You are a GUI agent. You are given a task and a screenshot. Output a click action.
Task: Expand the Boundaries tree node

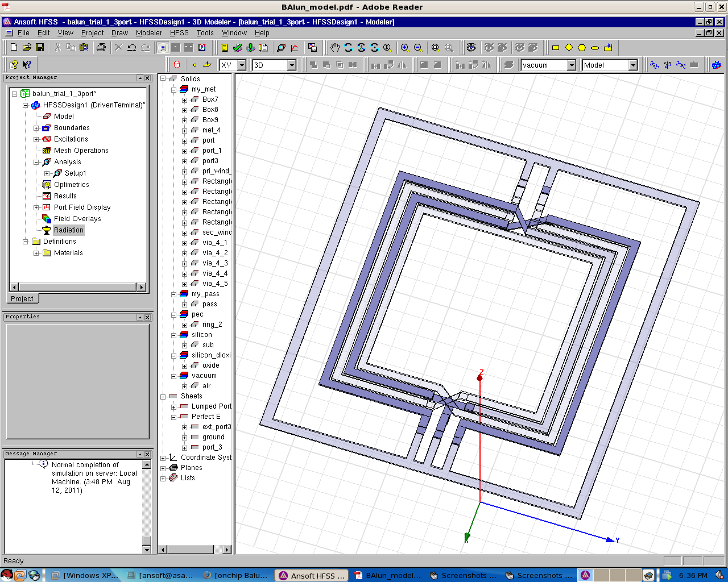coord(36,128)
